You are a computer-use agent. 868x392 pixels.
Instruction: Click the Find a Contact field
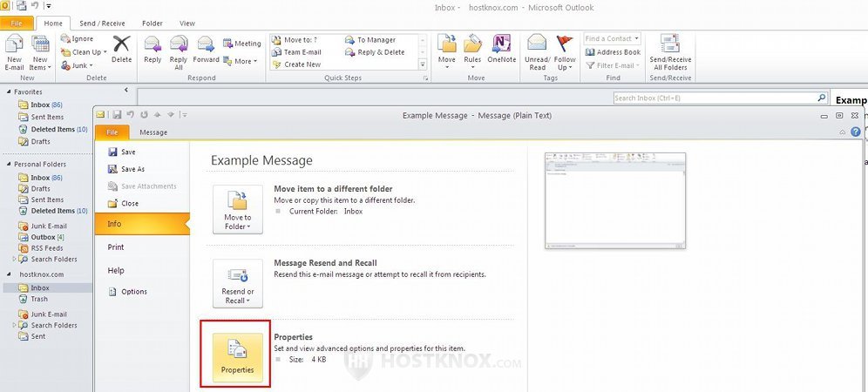tap(612, 38)
